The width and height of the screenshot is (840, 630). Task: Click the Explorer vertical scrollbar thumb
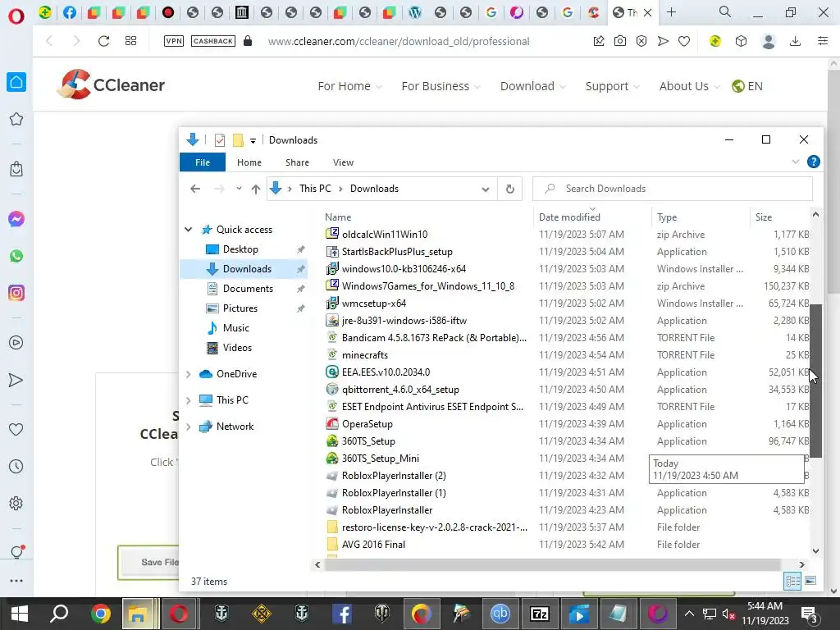tap(815, 381)
